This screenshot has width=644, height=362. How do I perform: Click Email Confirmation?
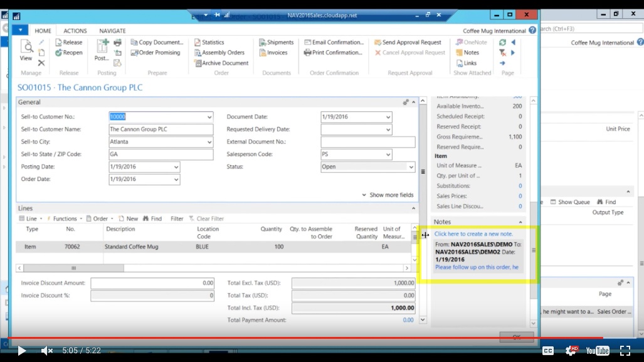[334, 42]
